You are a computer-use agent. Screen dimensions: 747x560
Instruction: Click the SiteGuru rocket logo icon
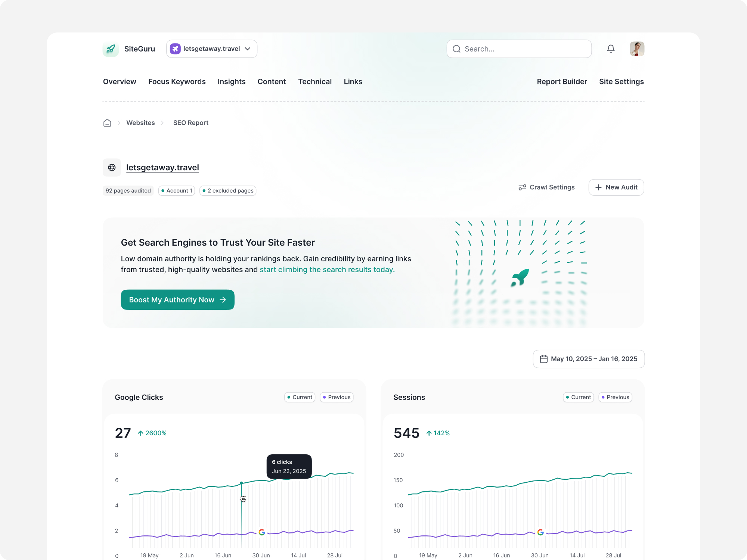pyautogui.click(x=111, y=49)
